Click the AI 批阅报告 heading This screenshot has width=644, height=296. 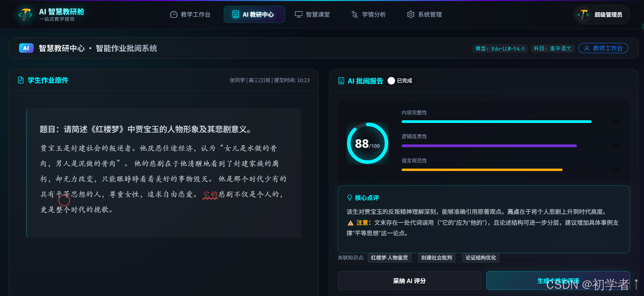coord(365,81)
